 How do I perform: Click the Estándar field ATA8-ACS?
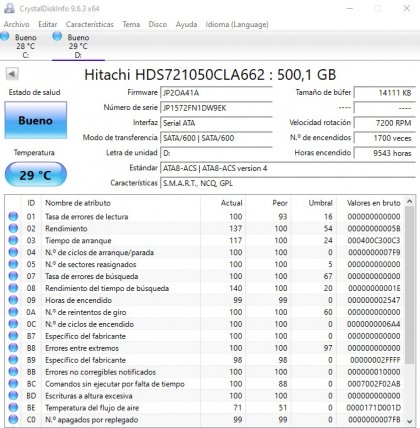point(288,168)
